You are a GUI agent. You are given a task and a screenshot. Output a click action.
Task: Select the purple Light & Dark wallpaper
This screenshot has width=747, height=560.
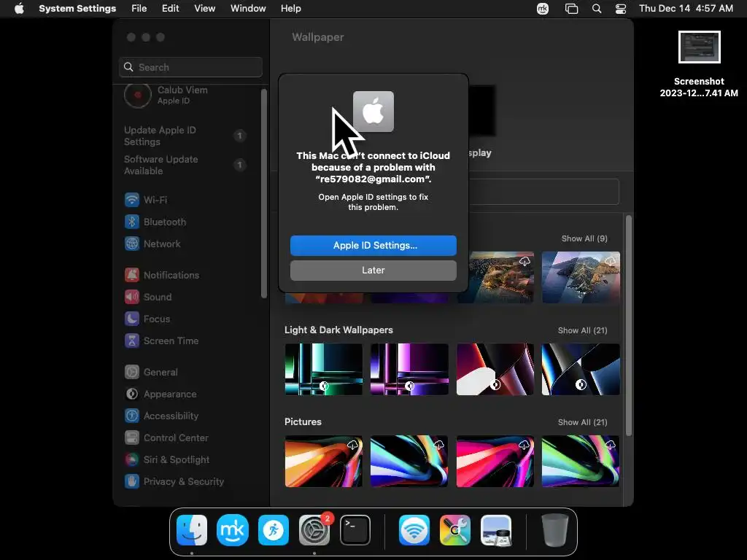409,370
